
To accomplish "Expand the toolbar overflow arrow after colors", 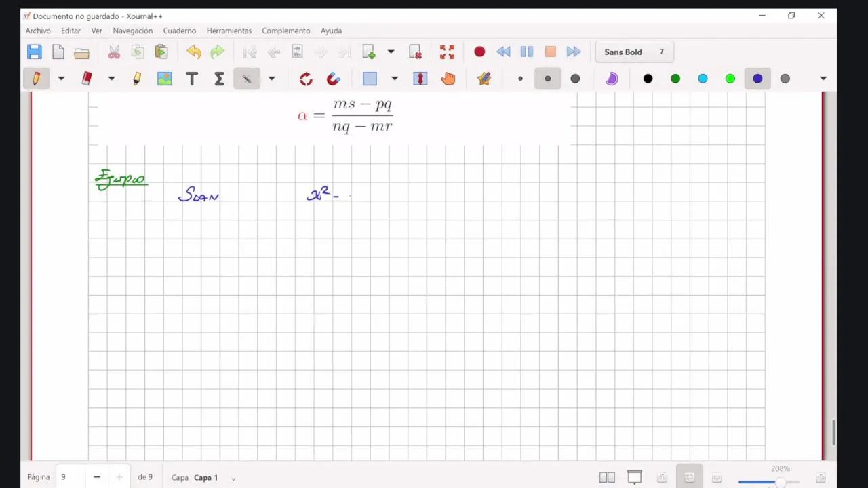I will point(823,79).
